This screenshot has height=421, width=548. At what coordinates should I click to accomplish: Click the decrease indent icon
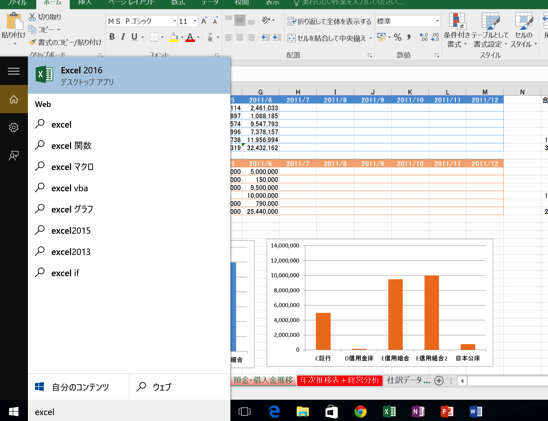point(266,37)
